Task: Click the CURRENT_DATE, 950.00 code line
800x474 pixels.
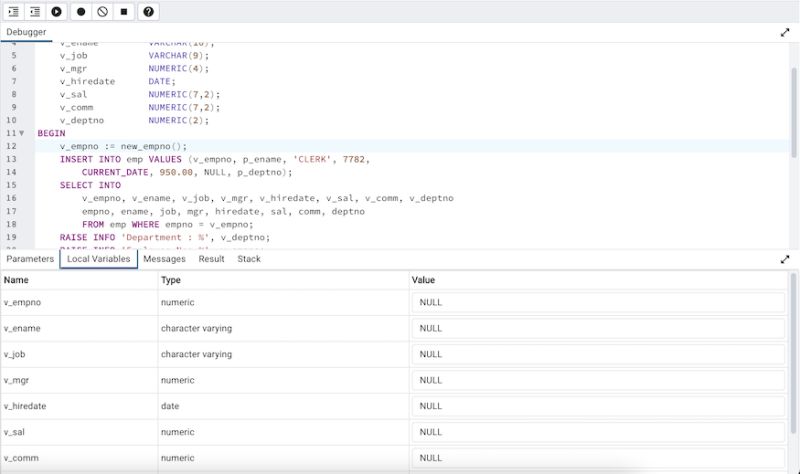Action: pyautogui.click(x=187, y=172)
